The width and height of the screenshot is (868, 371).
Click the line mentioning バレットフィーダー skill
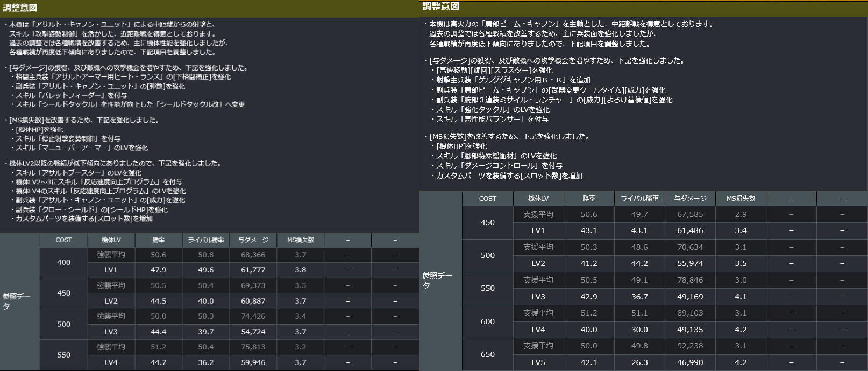(x=71, y=95)
